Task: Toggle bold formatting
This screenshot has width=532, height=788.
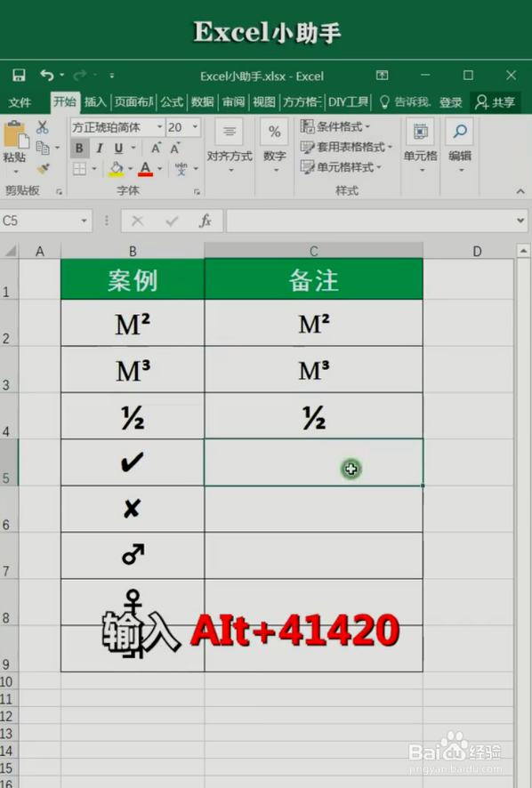Action: tap(79, 149)
